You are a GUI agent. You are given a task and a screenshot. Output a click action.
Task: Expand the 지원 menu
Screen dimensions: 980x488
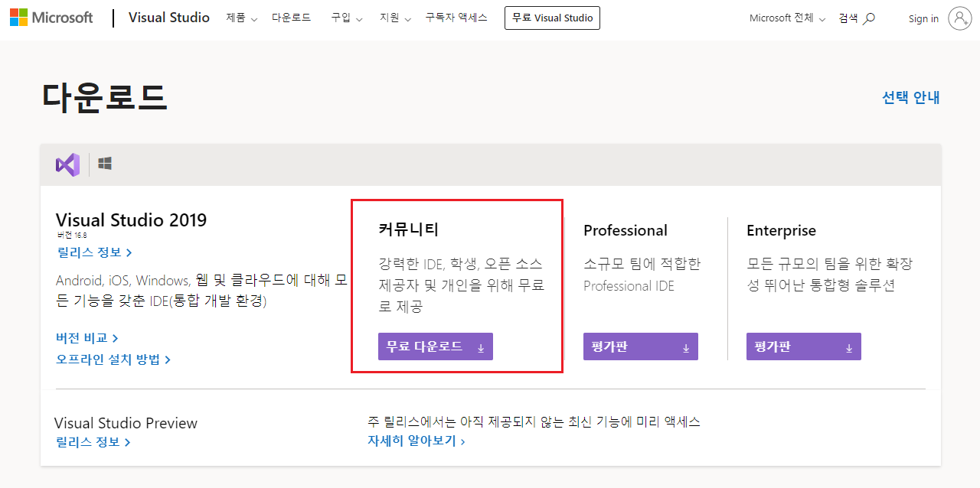click(395, 18)
